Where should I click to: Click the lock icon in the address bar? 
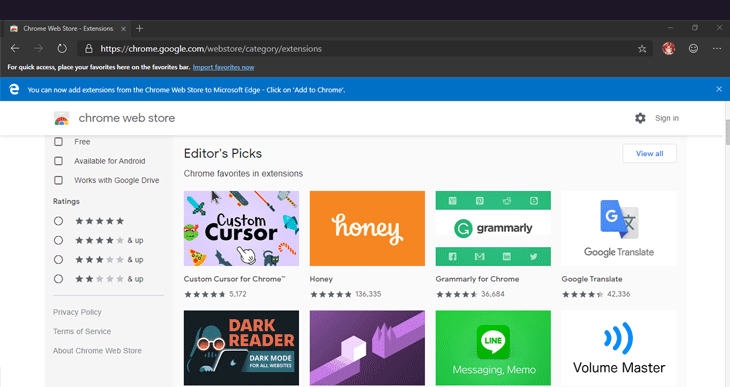[89, 48]
